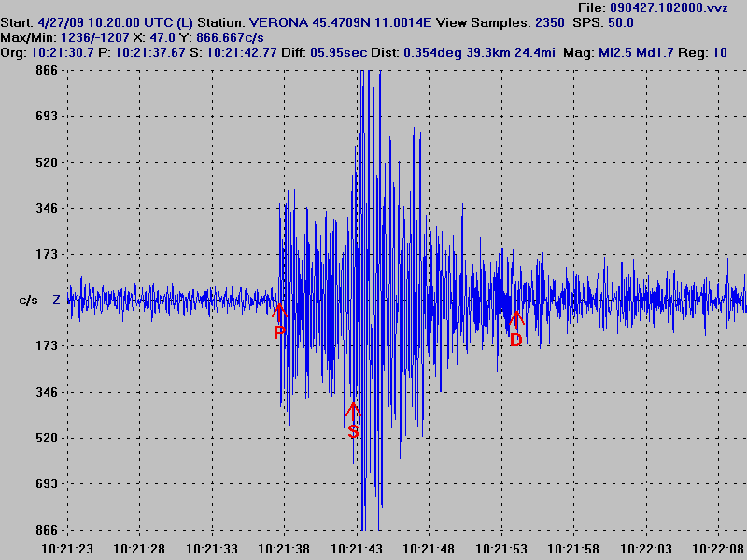Click the red P-wave arrival marker
This screenshot has height=560, width=747.
279,321
